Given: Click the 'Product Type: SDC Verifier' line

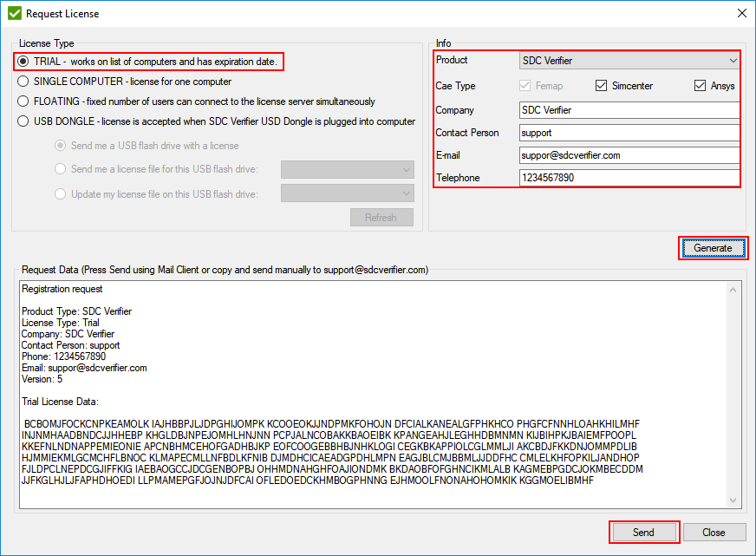Looking at the screenshot, I should point(76,311).
